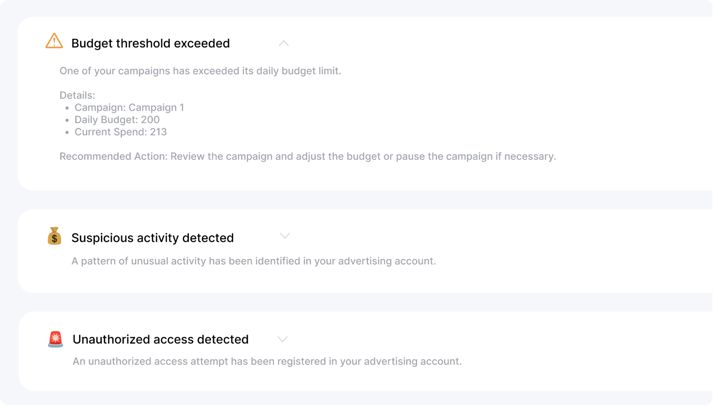The image size is (713, 405).
Task: Click the Unauthorized access detected heading
Action: (x=161, y=340)
